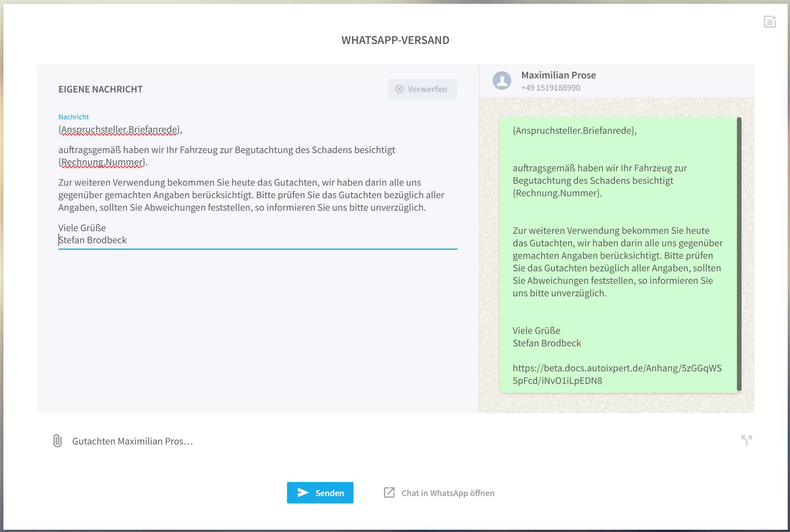Click the {Rechnung.Nummer} placeholder in editor
This screenshot has height=532, width=790.
point(102,162)
